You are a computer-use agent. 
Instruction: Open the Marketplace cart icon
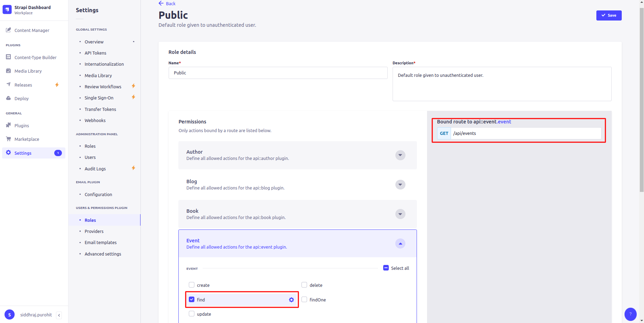pos(8,139)
